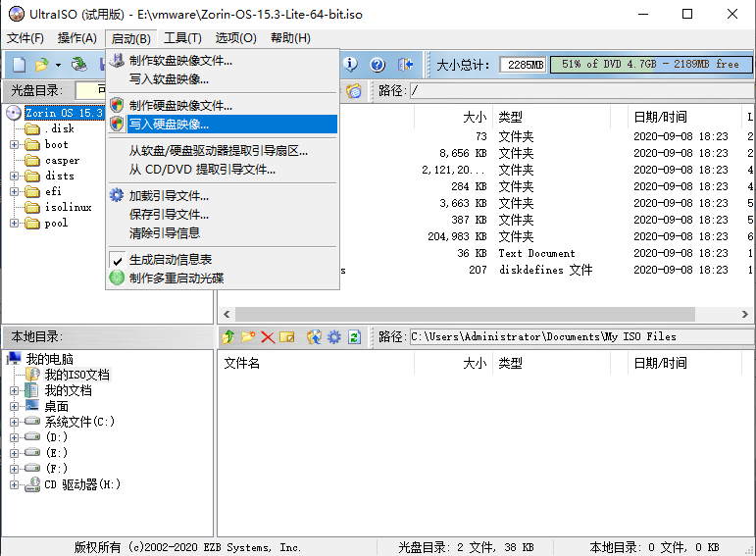Click the 51% of DVD capacity bar
This screenshot has width=756, height=556.
click(651, 64)
